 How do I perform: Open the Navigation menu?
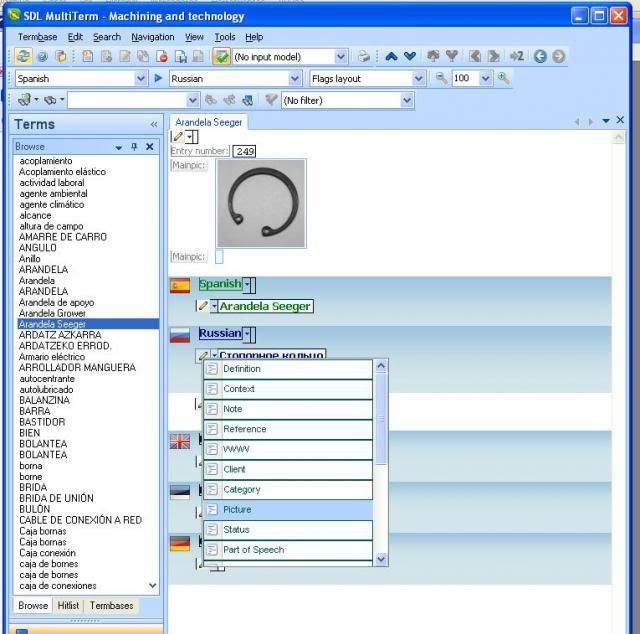tap(153, 37)
